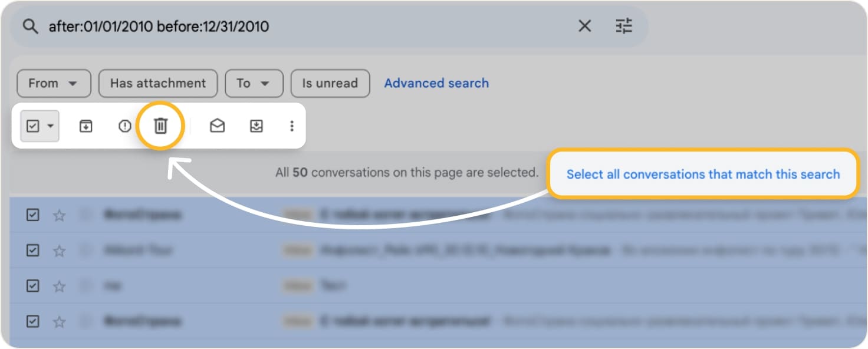The width and height of the screenshot is (868, 349).
Task: Open the three-dot More actions menu
Action: pyautogui.click(x=291, y=126)
